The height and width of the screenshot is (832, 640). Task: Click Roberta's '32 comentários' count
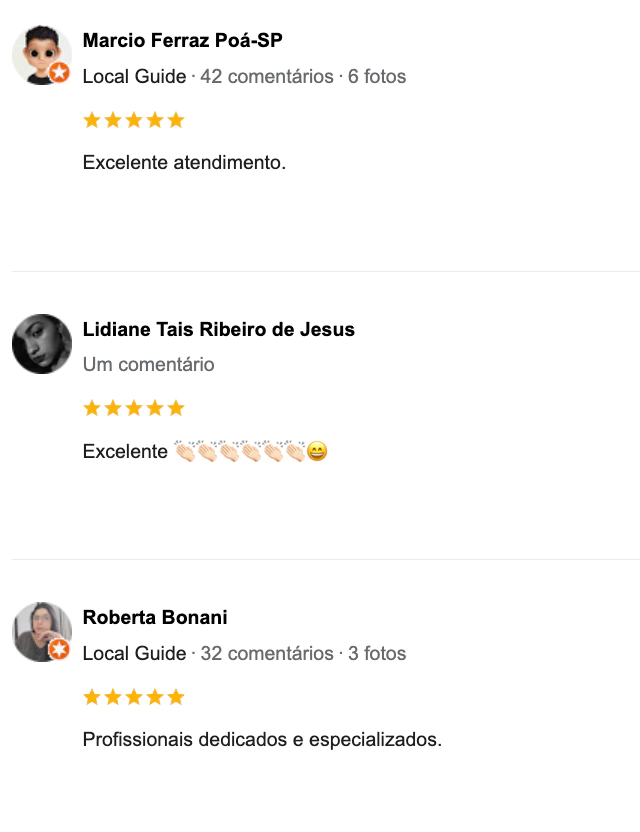point(267,654)
